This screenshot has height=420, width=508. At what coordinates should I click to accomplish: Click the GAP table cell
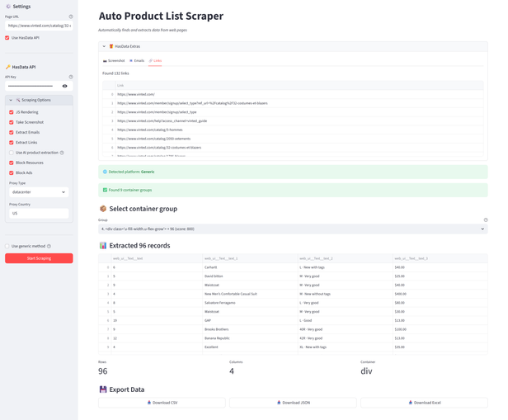[250, 320]
